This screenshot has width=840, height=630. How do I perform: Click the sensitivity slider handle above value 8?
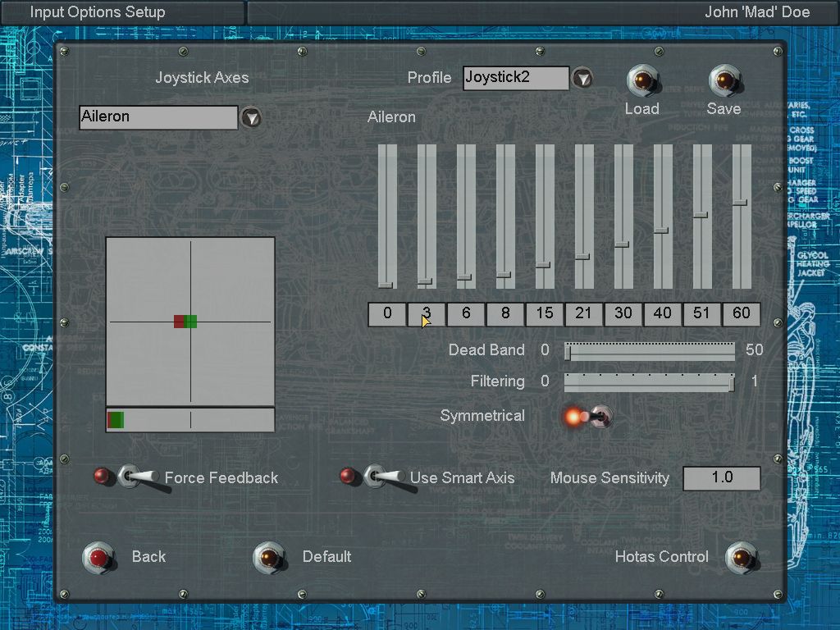[504, 275]
